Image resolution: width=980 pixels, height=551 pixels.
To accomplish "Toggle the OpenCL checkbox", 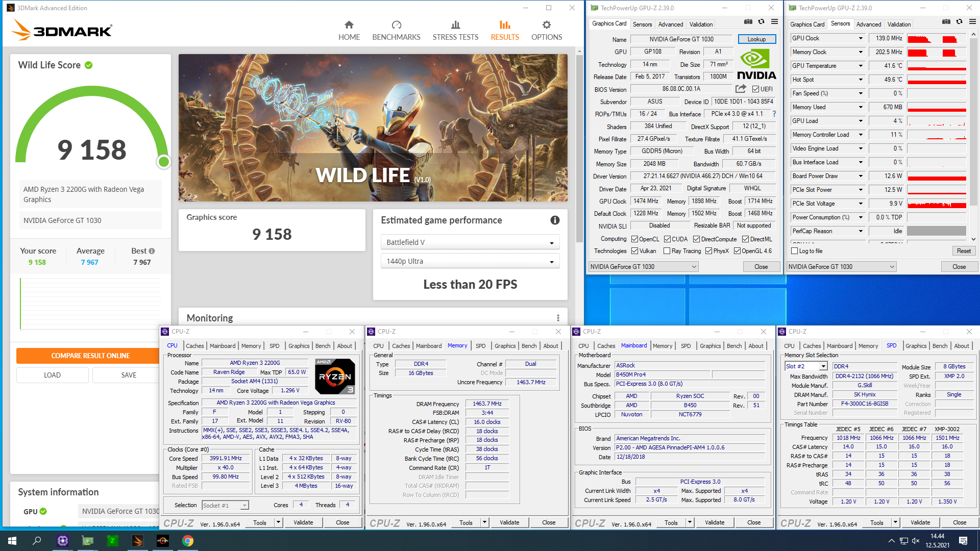I will point(634,239).
